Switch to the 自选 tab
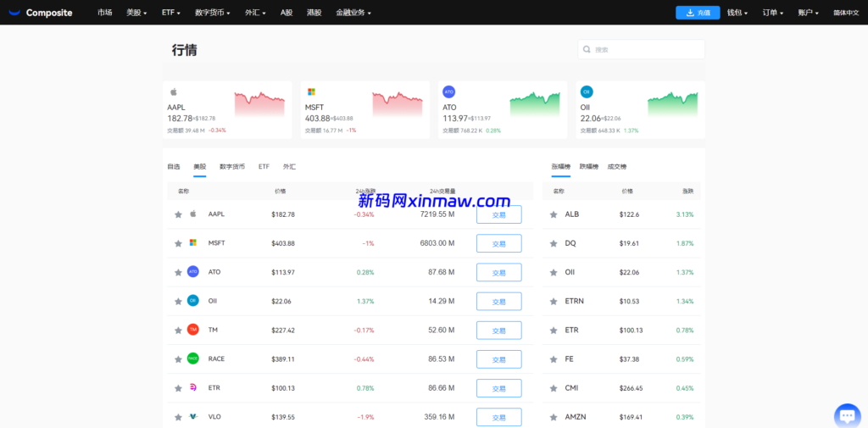Screen dimensions: 868x428 (173, 167)
